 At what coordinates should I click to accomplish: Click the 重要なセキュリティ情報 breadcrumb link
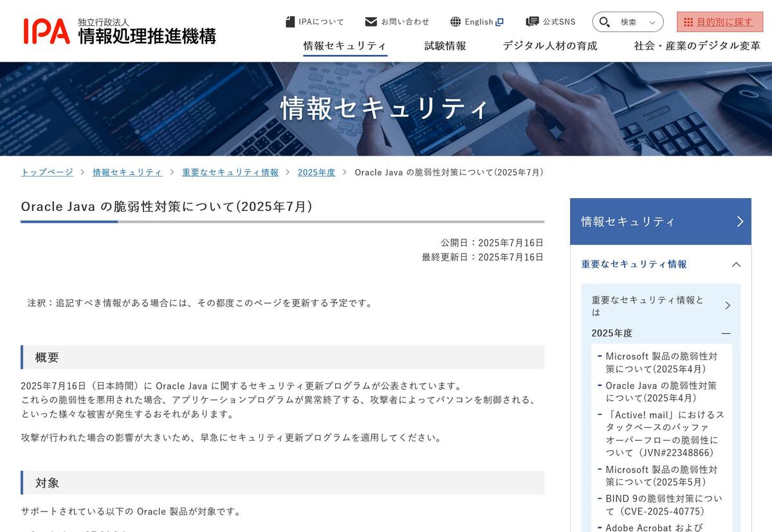tap(230, 172)
